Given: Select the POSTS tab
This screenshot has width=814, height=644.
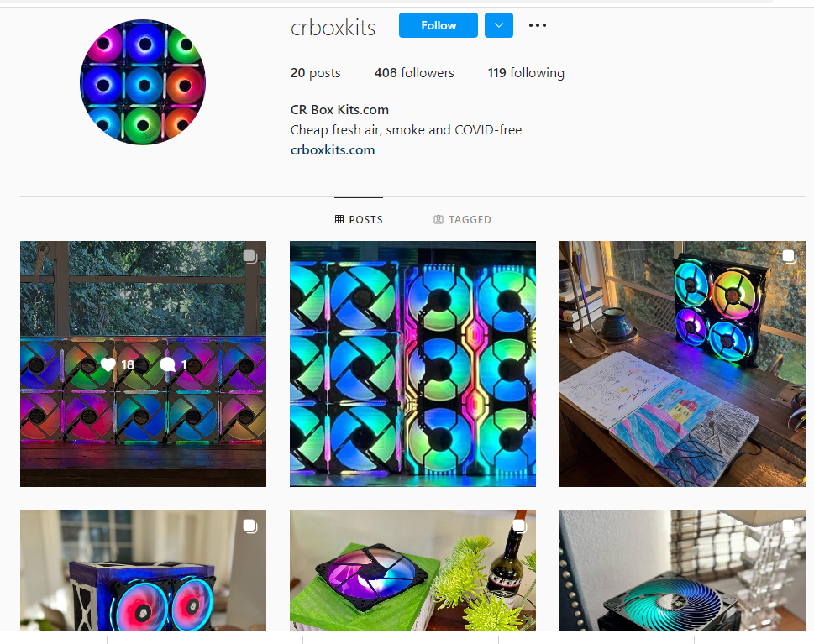Looking at the screenshot, I should click(x=359, y=219).
